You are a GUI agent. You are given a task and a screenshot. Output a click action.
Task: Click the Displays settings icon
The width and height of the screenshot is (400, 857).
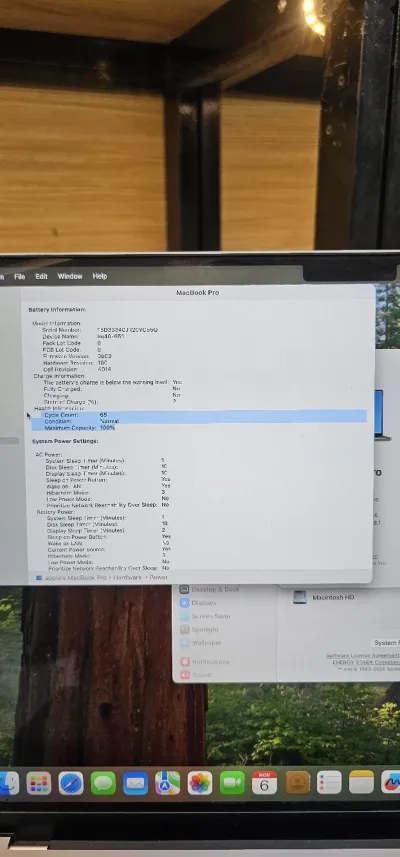(185, 603)
